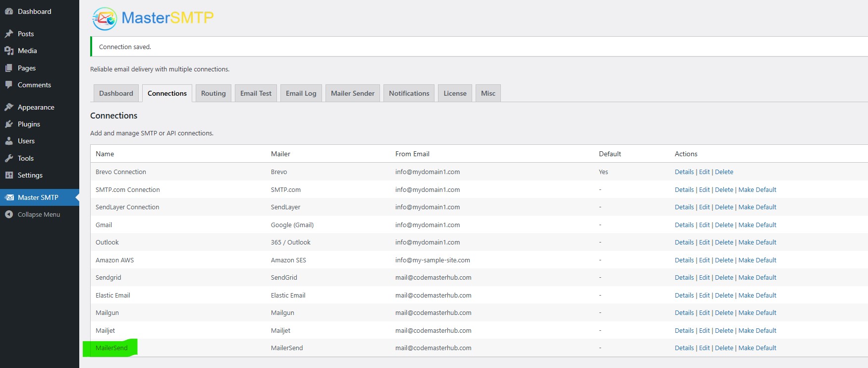Open the Notifications tab
868x368 pixels.
[x=409, y=93]
